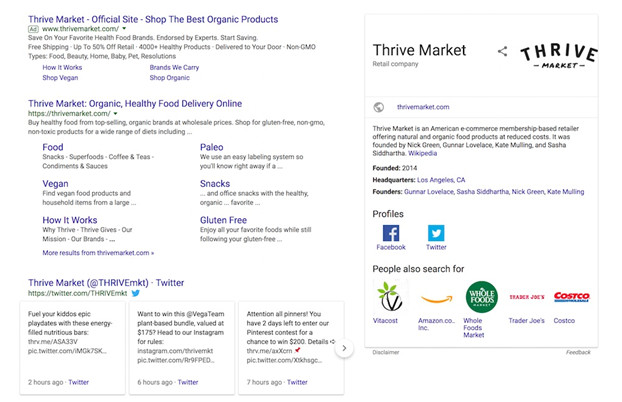Click More results from thrivemarket.com

pos(98,253)
